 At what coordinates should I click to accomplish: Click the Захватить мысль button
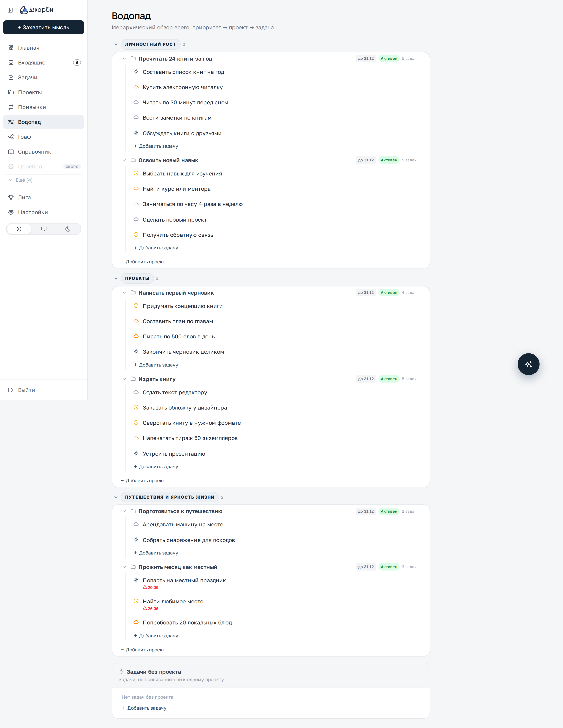43,27
